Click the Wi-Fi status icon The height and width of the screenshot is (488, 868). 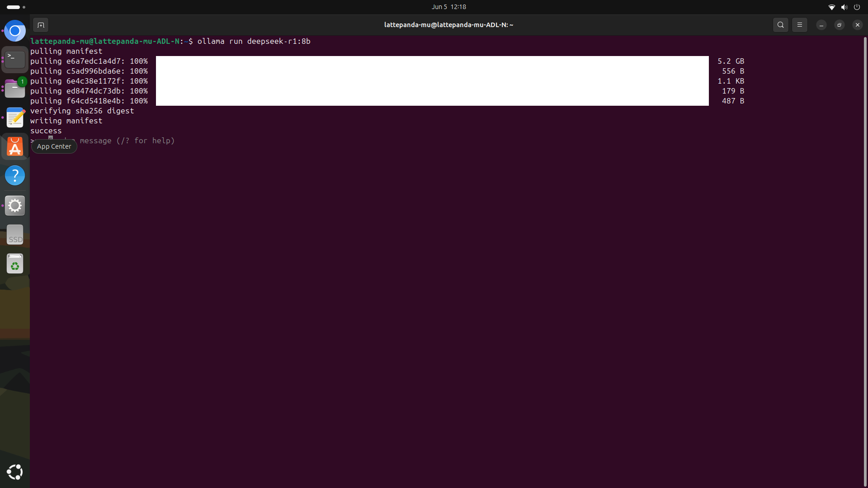[x=831, y=7]
